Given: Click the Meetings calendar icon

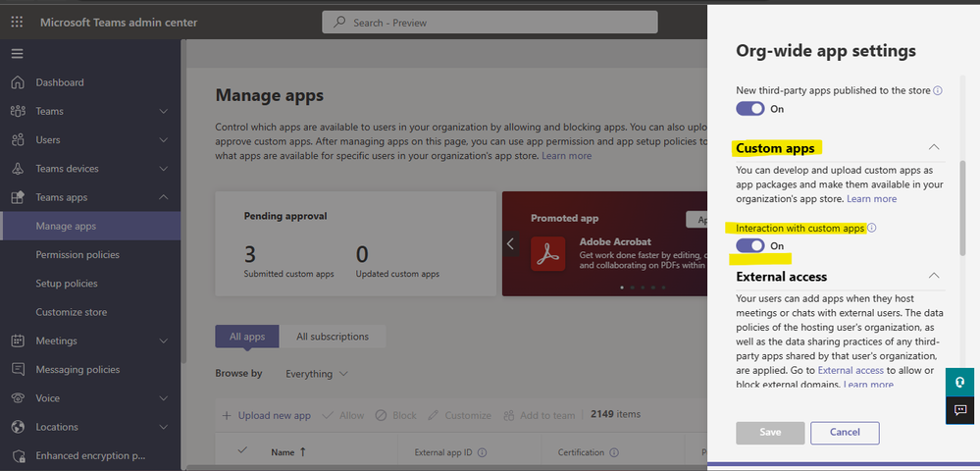Looking at the screenshot, I should (x=18, y=340).
